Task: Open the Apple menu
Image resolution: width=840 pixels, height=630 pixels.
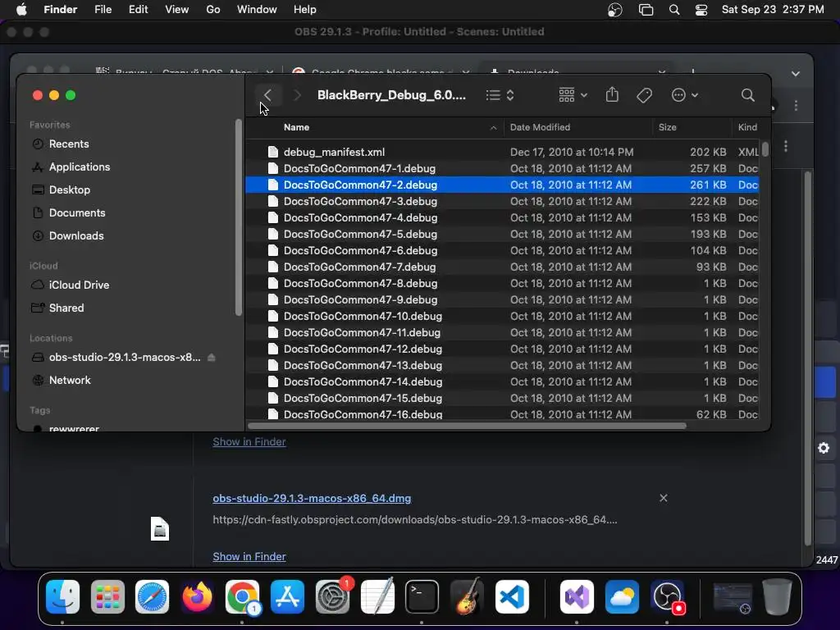Action: click(21, 10)
